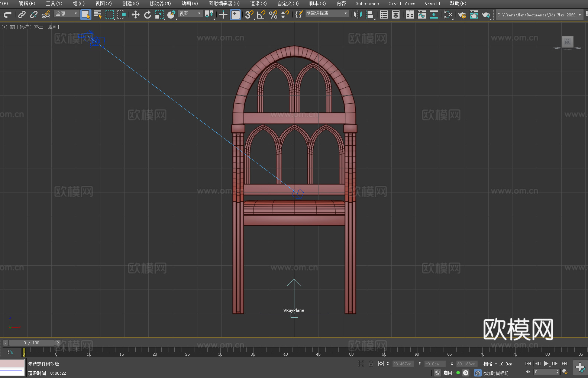Click the ViewCube front face

click(568, 42)
